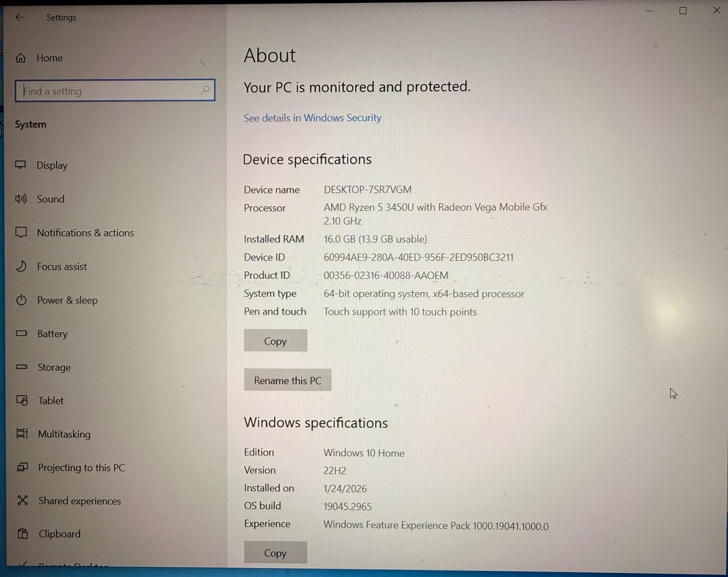Click the installed date 1/24/2026

point(345,488)
